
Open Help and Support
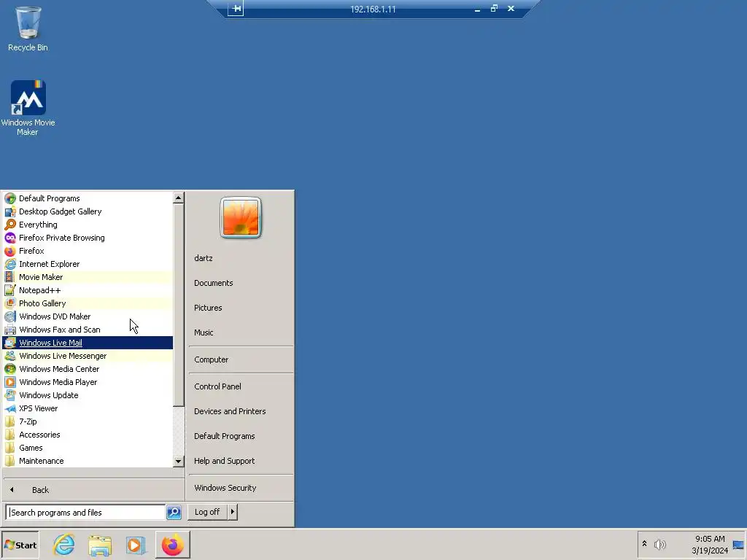coord(241,461)
